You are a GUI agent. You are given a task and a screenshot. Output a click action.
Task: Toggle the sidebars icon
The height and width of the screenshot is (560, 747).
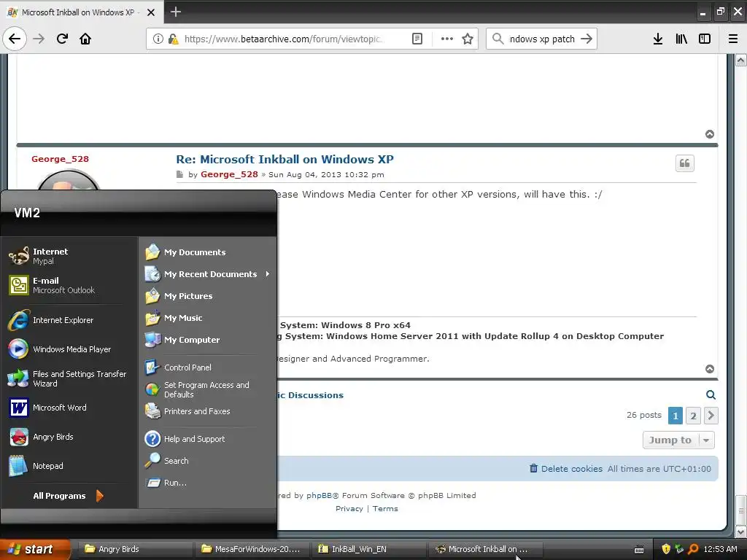click(x=705, y=39)
